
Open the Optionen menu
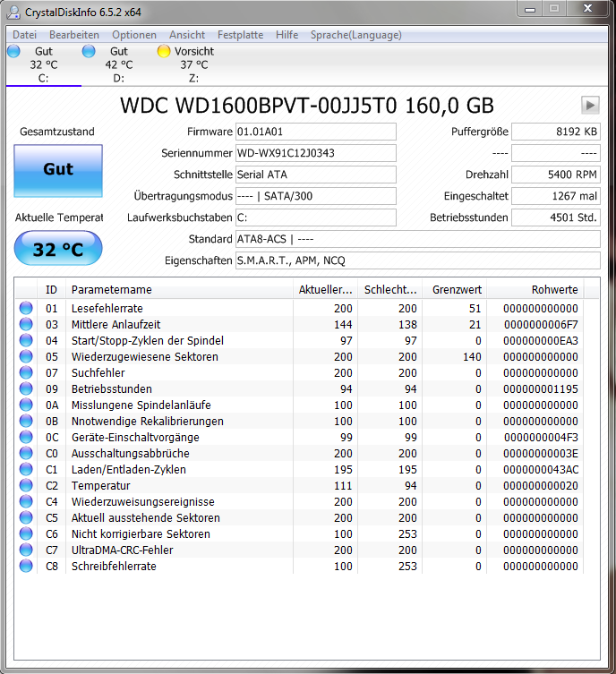134,35
